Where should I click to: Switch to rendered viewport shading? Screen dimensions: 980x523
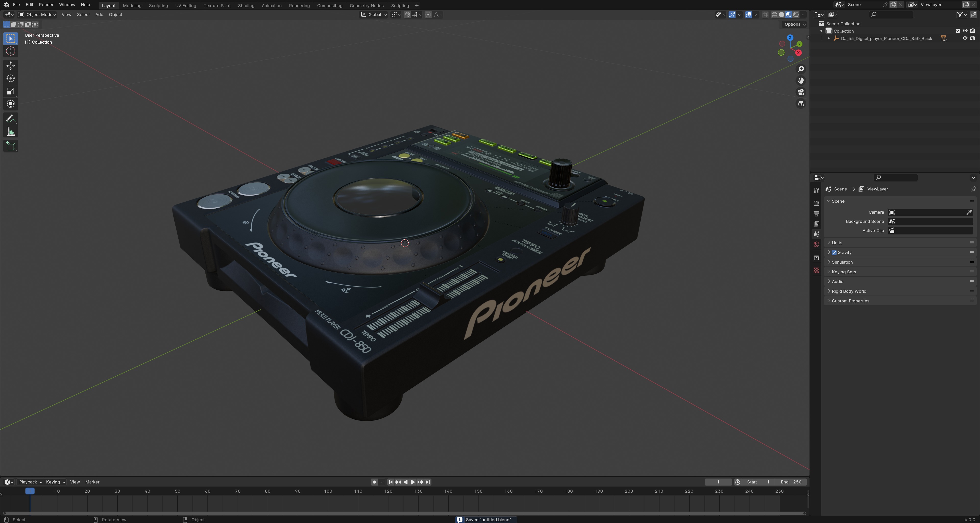[x=796, y=15]
